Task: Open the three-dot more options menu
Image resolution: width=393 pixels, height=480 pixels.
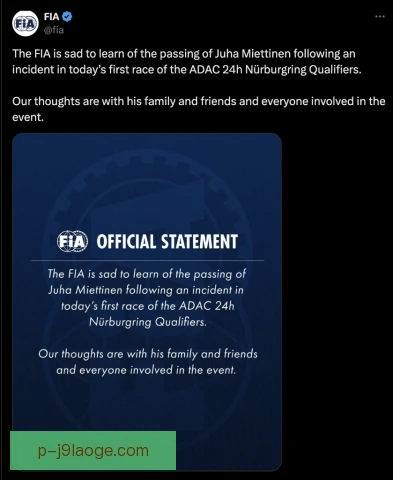Action: click(x=380, y=16)
